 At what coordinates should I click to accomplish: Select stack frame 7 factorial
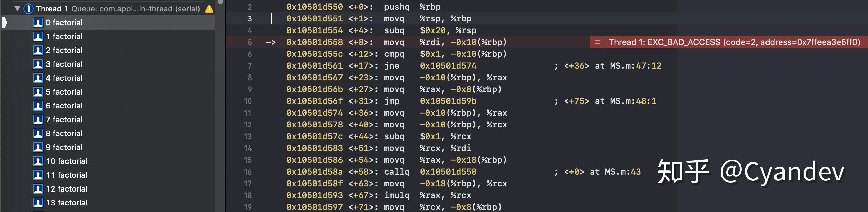[x=64, y=120]
